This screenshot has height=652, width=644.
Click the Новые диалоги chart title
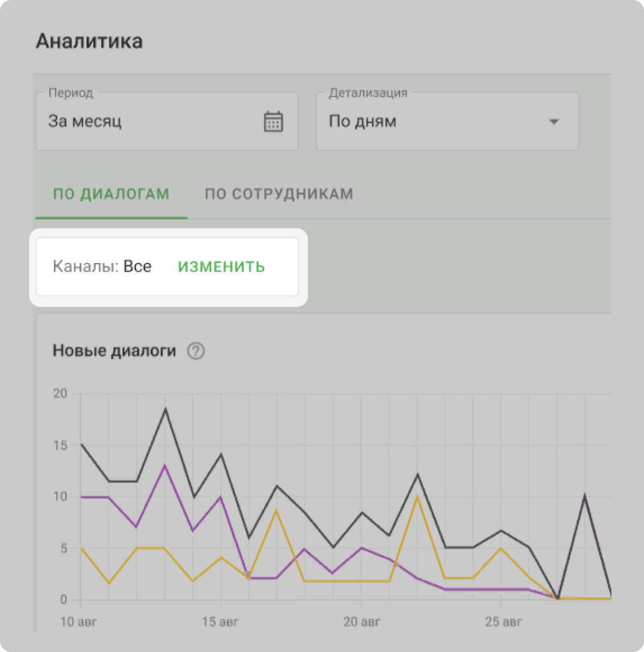(x=114, y=351)
